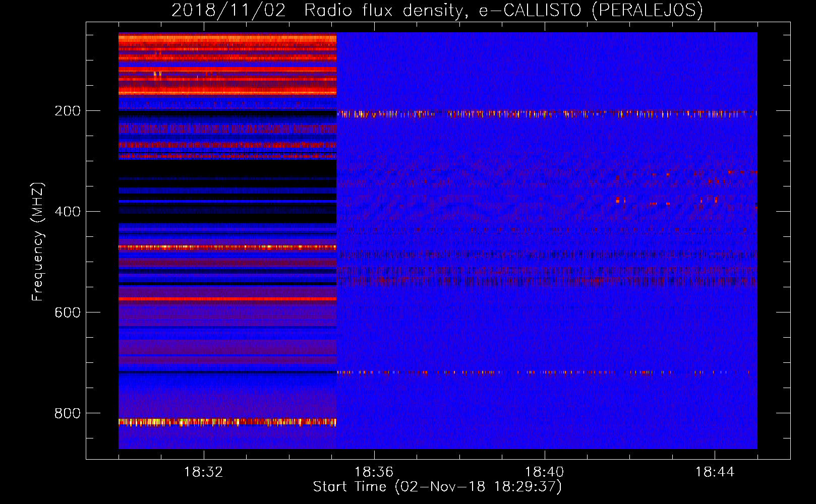Click the 600 MHz frequency tick label

click(x=68, y=312)
